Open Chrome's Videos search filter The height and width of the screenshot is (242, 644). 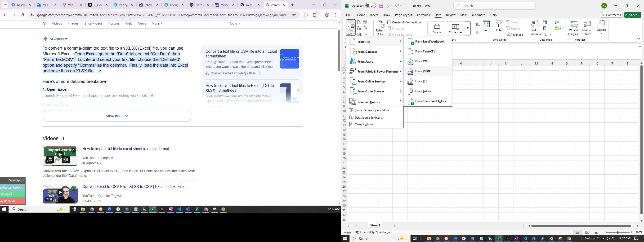click(x=57, y=23)
